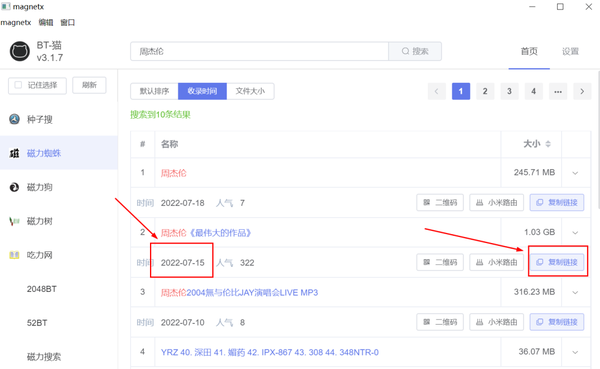Open the 设置 tab
600x369 pixels.
(x=570, y=51)
